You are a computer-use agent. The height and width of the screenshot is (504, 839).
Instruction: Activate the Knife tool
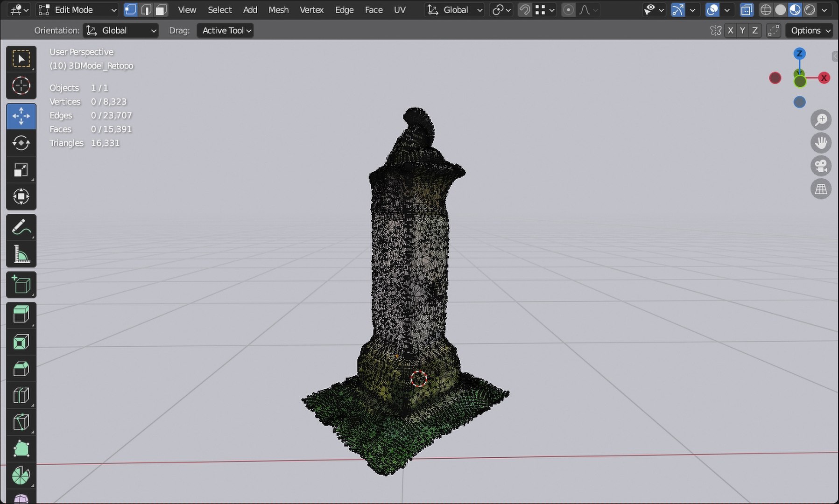[21, 422]
